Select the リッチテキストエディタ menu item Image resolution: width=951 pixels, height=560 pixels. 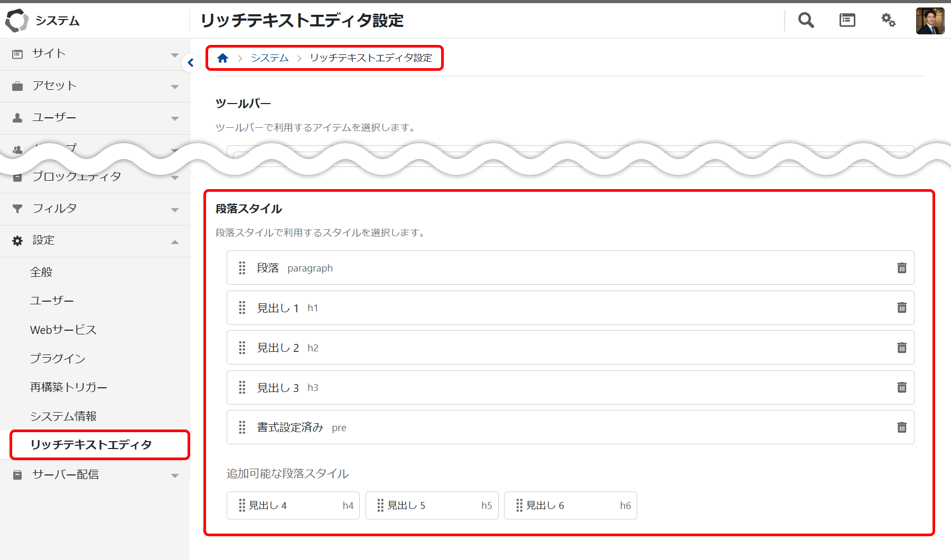(x=91, y=445)
